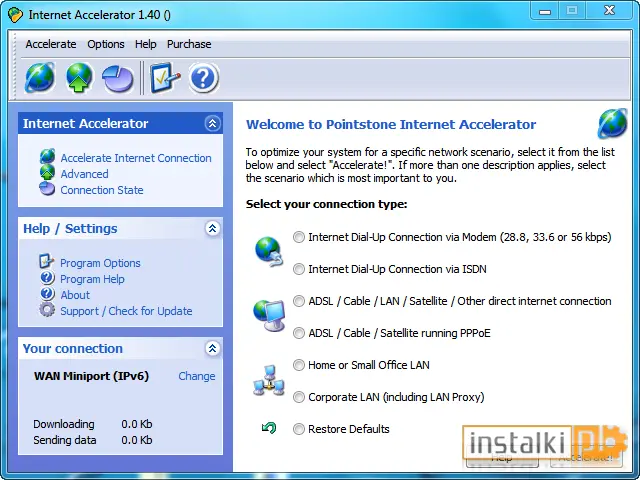Click the toolbar grip handle at left
The height and width of the screenshot is (480, 640).
pos(14,66)
